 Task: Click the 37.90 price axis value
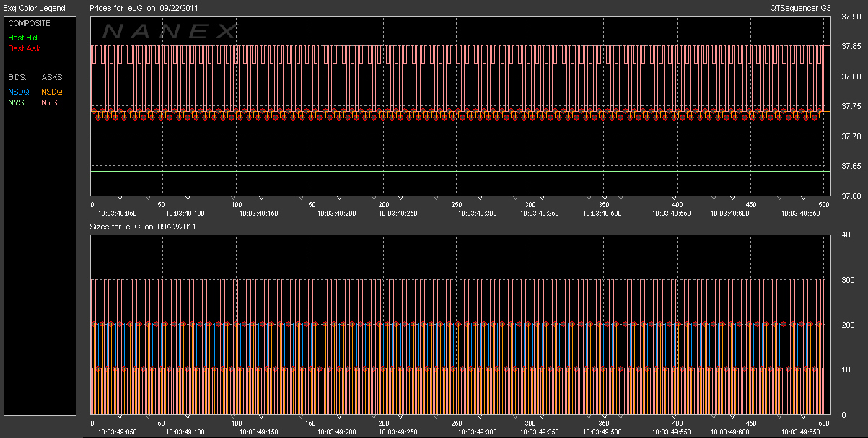pos(851,18)
